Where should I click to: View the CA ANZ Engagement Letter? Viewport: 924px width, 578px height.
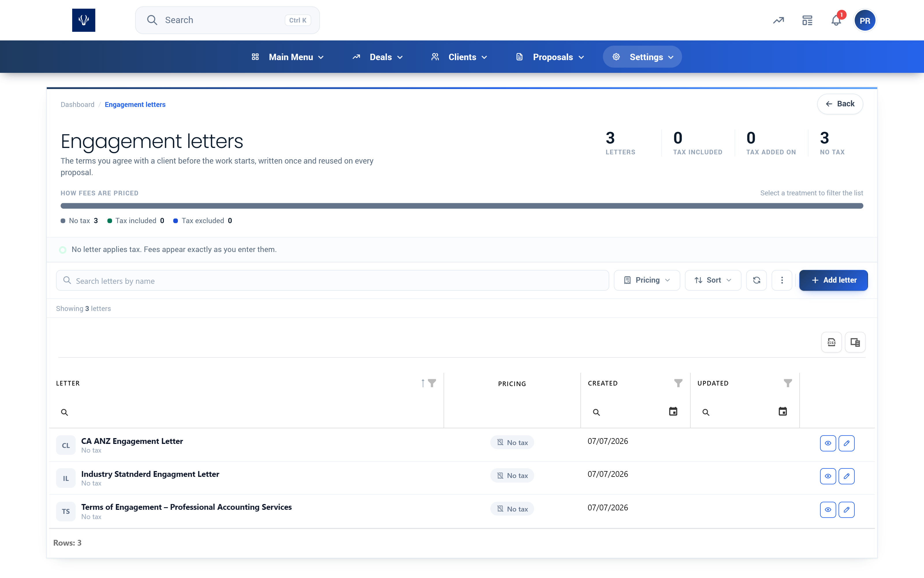[828, 443]
